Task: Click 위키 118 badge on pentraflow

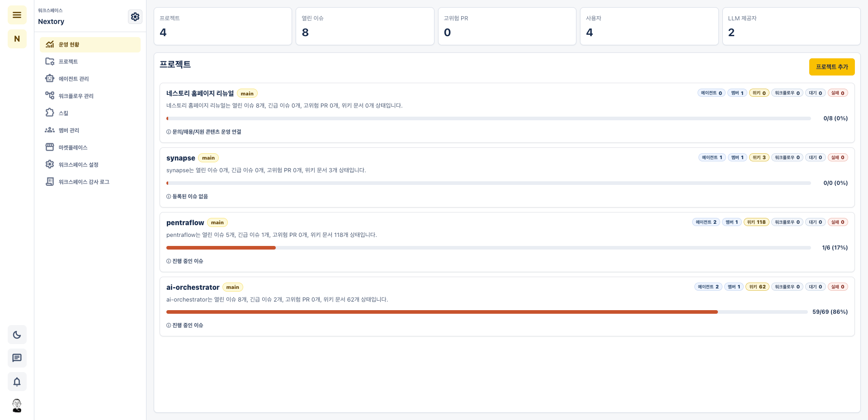Action: coord(756,222)
